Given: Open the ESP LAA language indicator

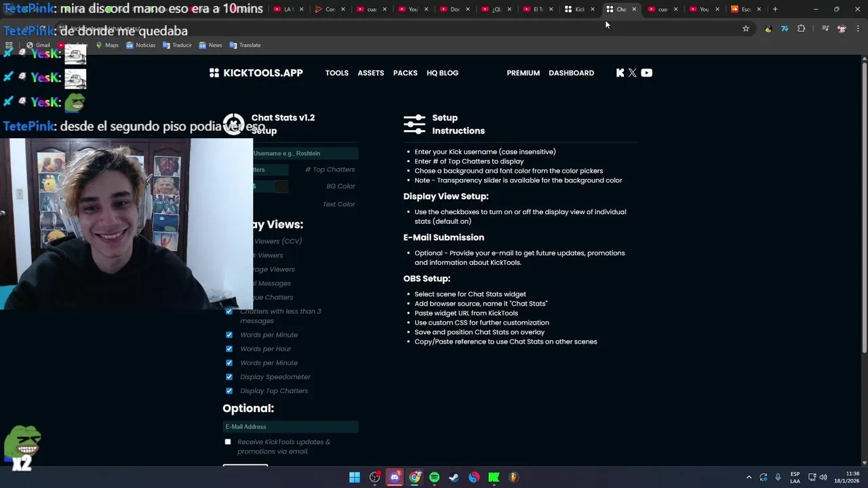Looking at the screenshot, I should click(x=795, y=477).
